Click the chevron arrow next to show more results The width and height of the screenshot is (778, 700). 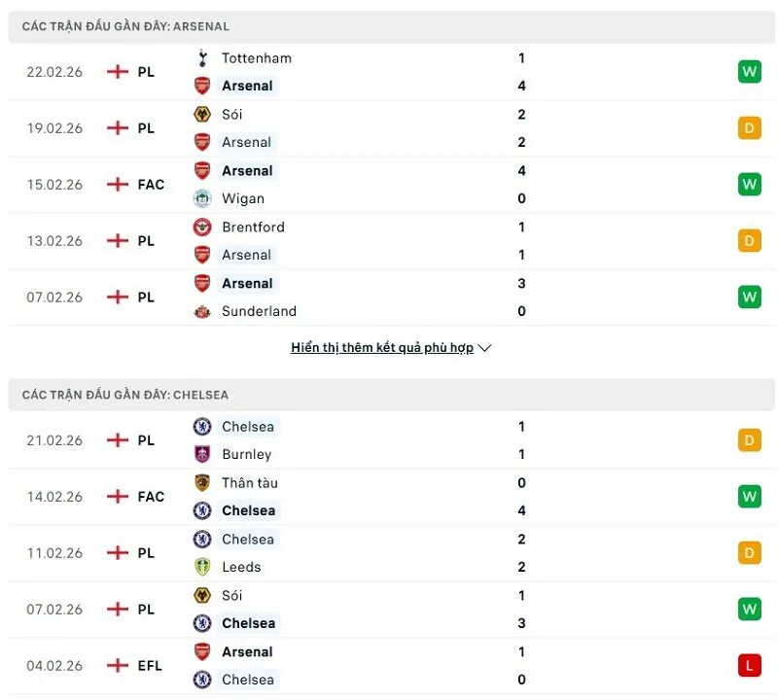[x=483, y=347]
